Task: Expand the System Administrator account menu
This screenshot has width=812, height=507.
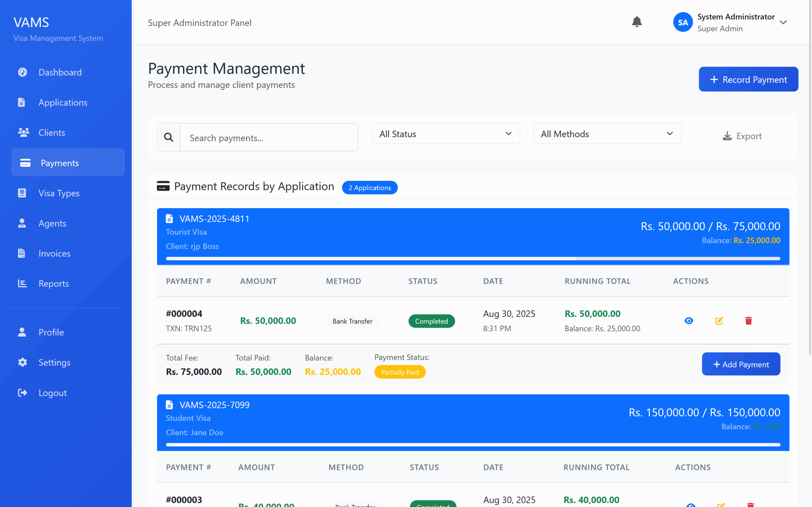Action: point(783,22)
